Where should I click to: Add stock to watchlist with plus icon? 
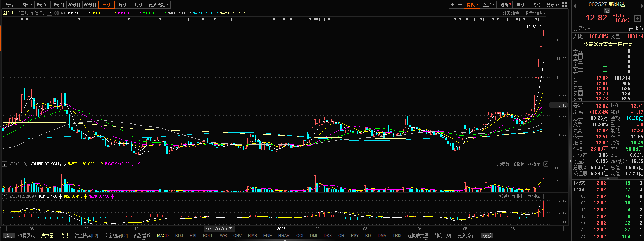pyautogui.click(x=638, y=18)
